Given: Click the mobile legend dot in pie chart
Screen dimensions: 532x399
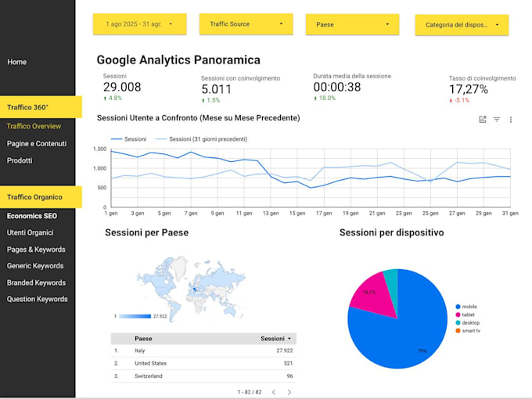Looking at the screenshot, I should [458, 307].
